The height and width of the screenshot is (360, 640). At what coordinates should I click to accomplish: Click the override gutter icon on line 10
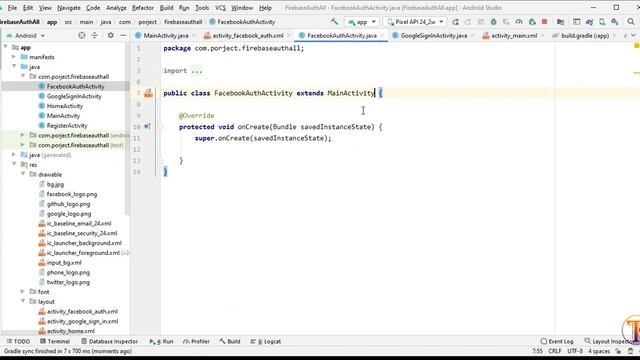[147, 127]
